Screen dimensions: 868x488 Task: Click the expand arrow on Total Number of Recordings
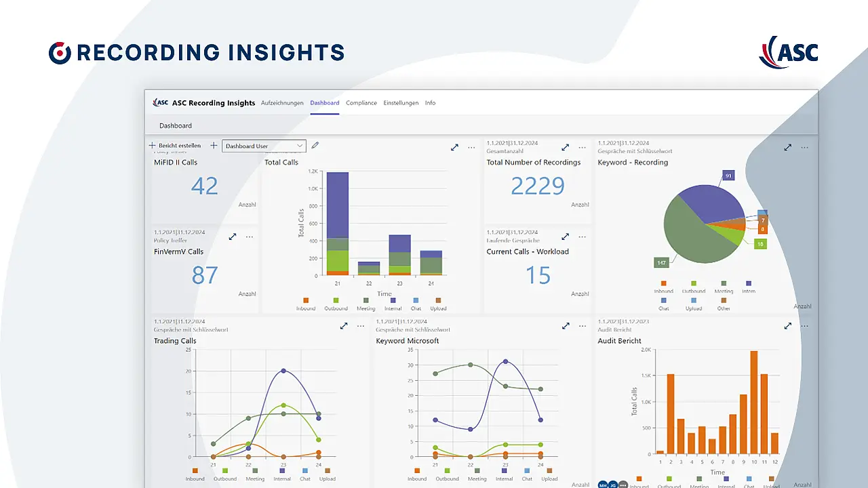pyautogui.click(x=565, y=147)
